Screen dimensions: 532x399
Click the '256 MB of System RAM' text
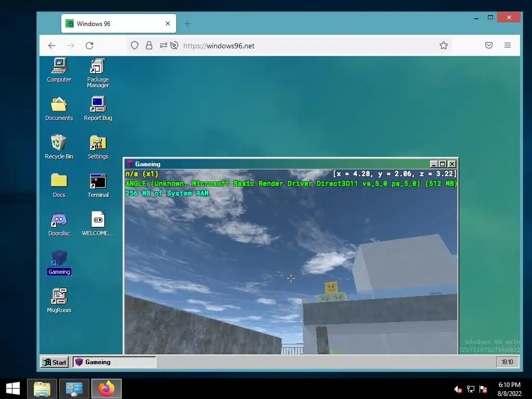coord(167,193)
